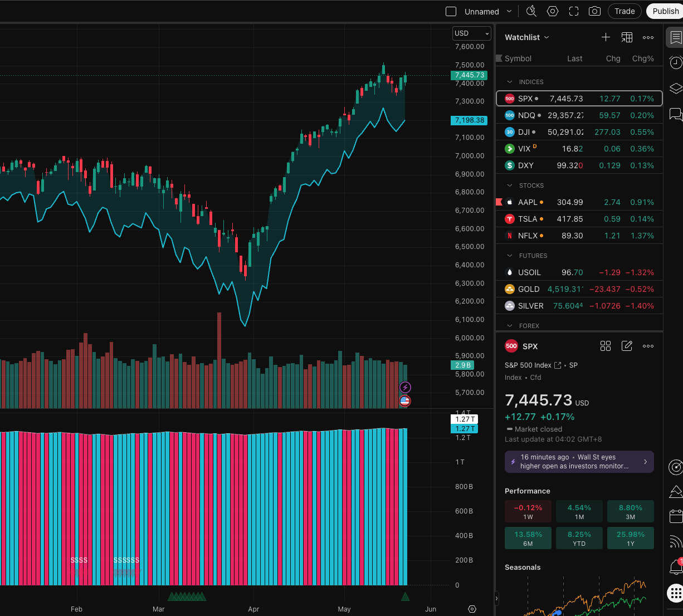683x616 pixels.
Task: Add a note for SPX with pencil icon
Action: 627,346
